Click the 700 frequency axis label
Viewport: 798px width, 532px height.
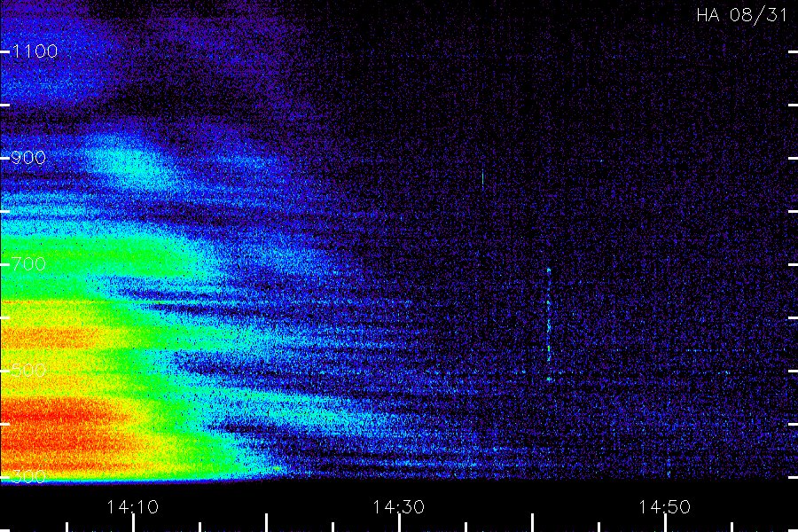(x=28, y=263)
